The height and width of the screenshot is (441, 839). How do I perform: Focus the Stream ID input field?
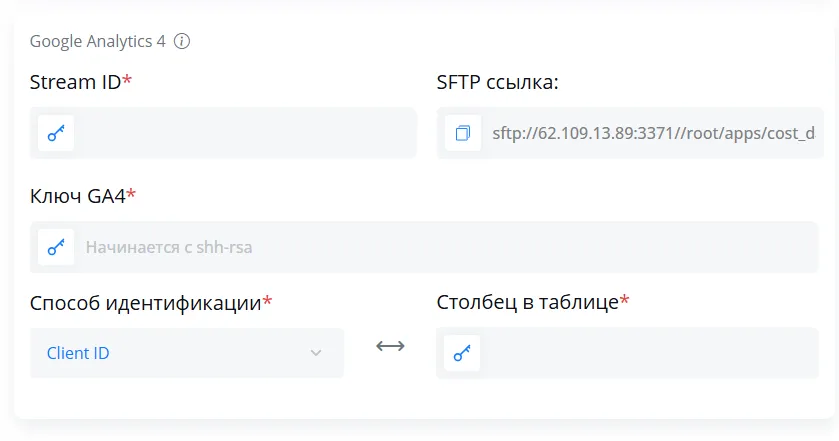tap(223, 133)
